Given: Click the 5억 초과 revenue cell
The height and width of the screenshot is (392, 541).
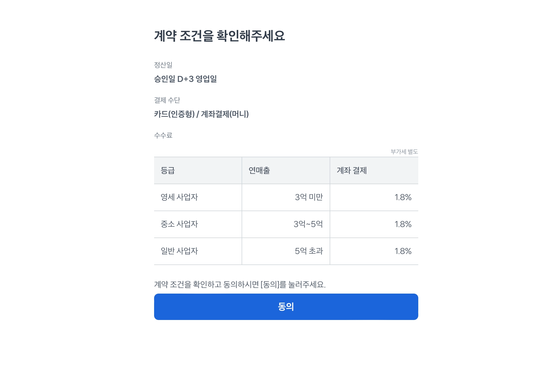Looking at the screenshot, I should (x=309, y=251).
